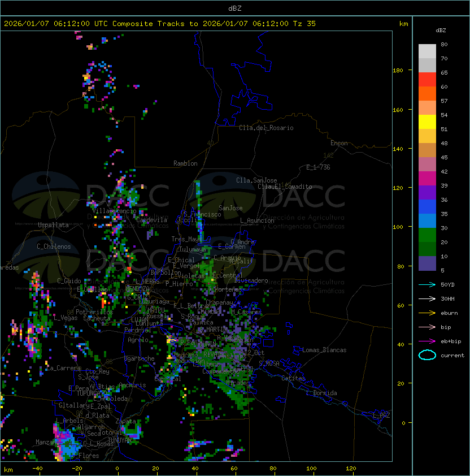Click the white 30HM arrow in legend
This screenshot has width=470, height=476.
pyautogui.click(x=427, y=298)
